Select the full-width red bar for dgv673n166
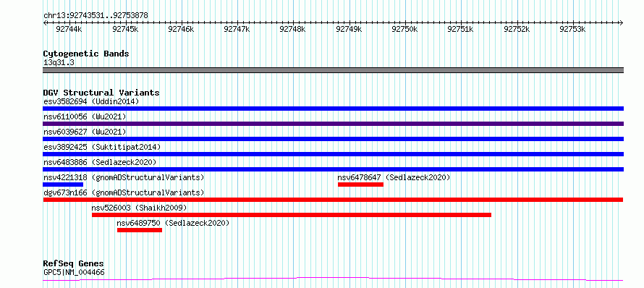 pos(333,200)
